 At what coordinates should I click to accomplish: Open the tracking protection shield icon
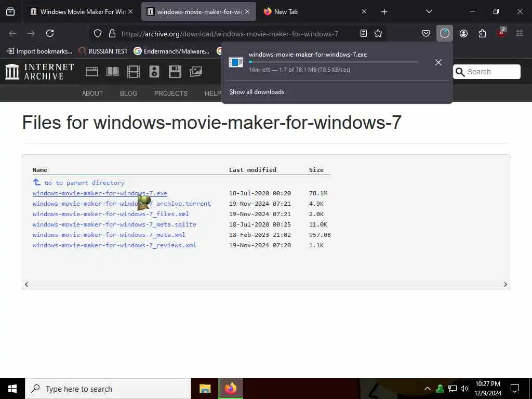coord(98,33)
